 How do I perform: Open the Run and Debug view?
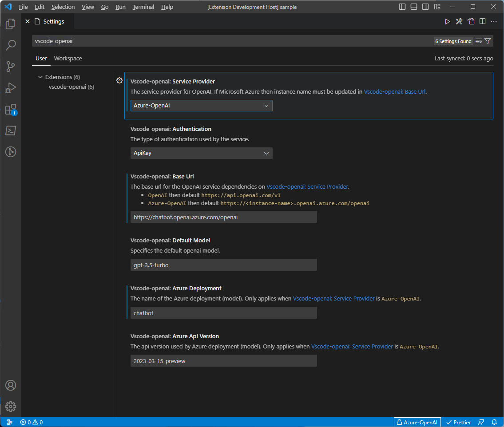coord(11,88)
